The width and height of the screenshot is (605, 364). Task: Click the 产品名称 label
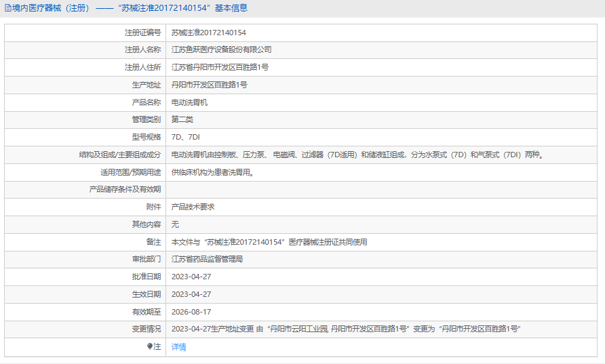click(147, 102)
